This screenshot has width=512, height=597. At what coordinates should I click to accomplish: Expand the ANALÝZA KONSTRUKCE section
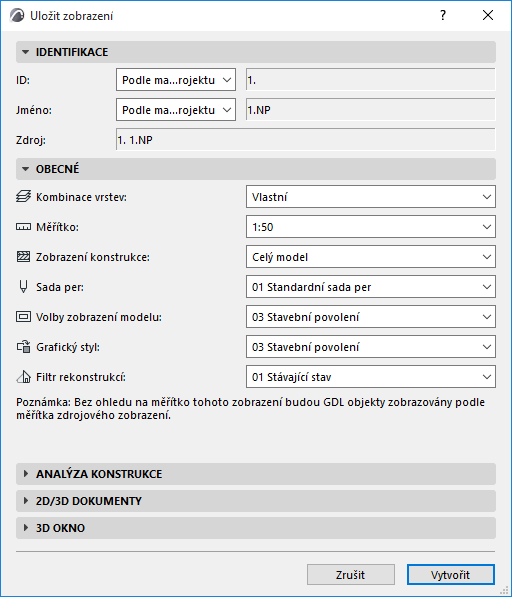pyautogui.click(x=256, y=474)
